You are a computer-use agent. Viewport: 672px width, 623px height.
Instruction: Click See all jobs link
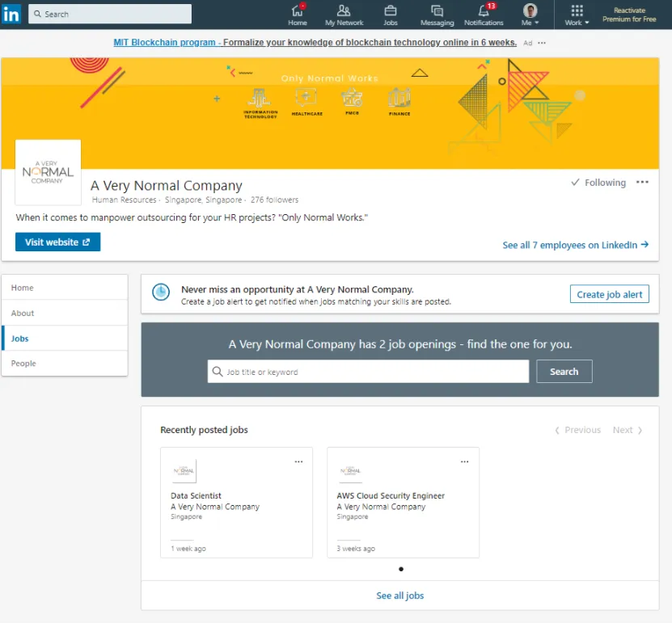399,596
